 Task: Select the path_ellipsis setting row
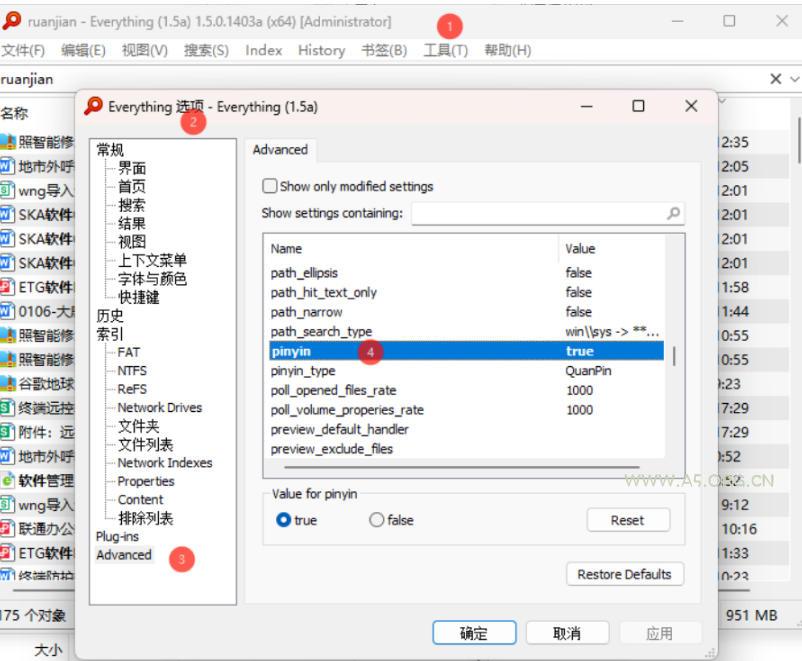pos(466,273)
